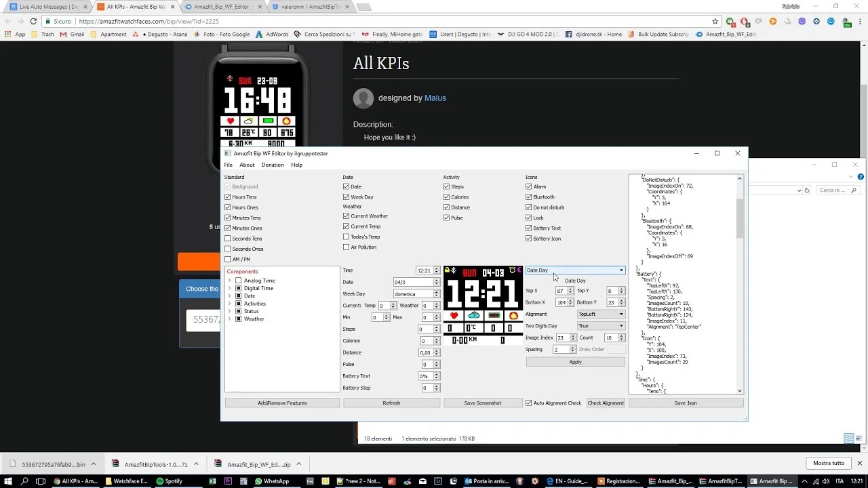Open the About menu
Screen dimensions: 868x488
click(247, 165)
